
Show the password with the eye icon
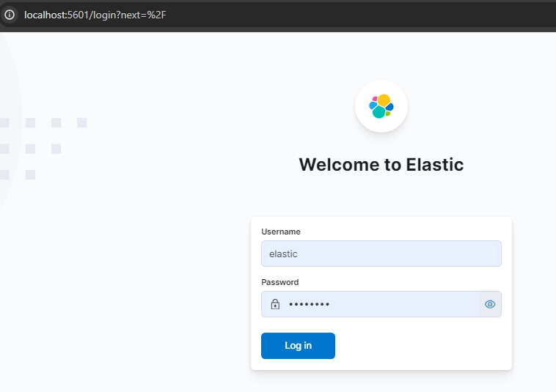click(x=490, y=304)
